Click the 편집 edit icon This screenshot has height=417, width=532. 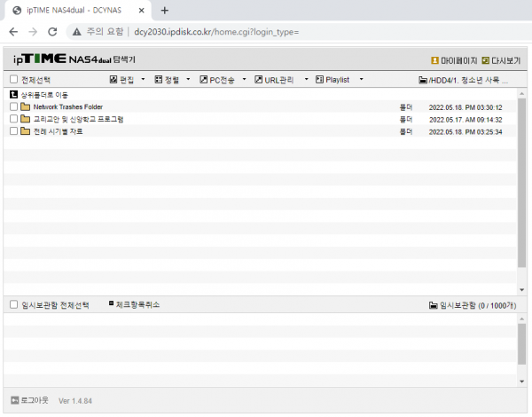coord(113,80)
